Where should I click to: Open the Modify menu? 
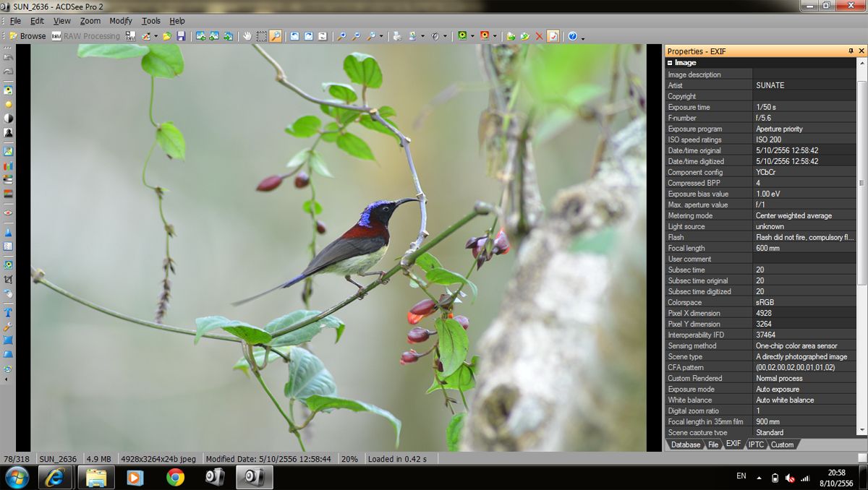coord(121,21)
